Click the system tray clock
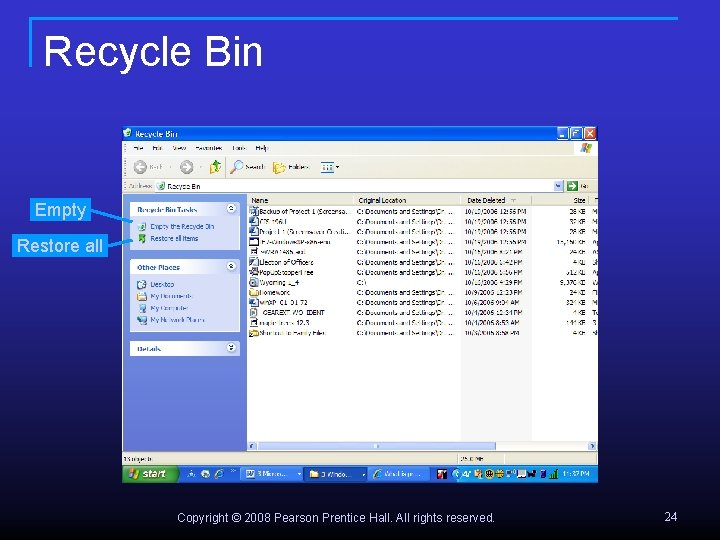 pos(577,474)
